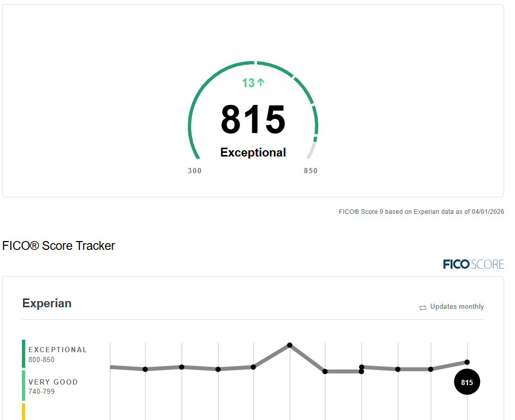This screenshot has height=420, width=515.
Task: Click the Updates monthly label
Action: click(x=457, y=307)
